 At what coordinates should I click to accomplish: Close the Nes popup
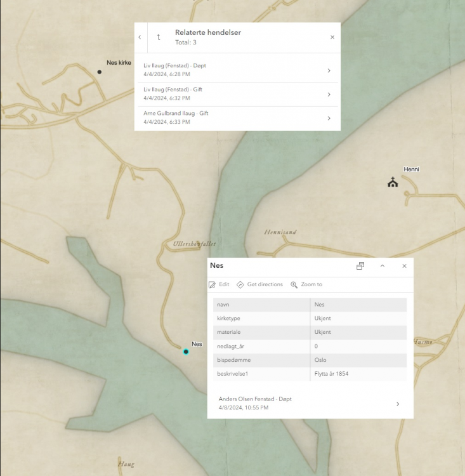click(404, 266)
